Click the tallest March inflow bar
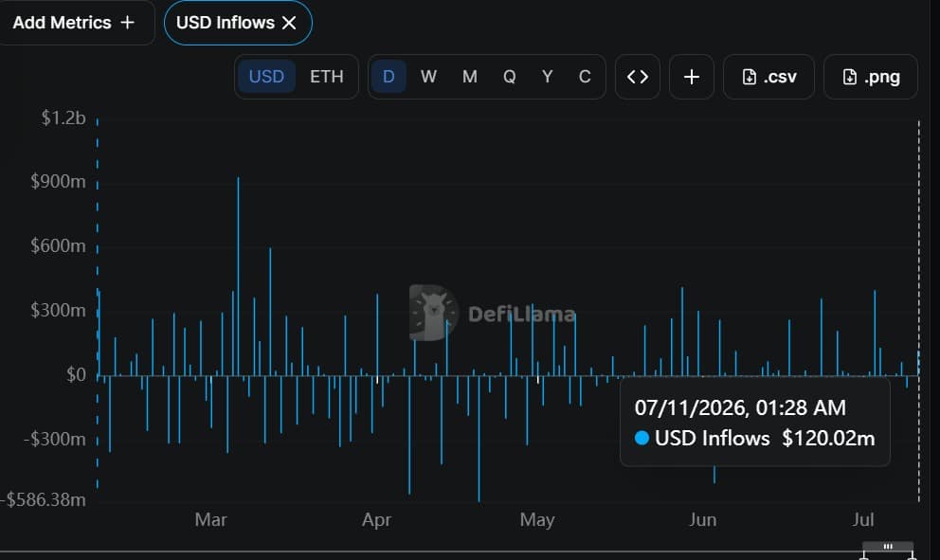Screen dimensions: 940x560 (238, 276)
